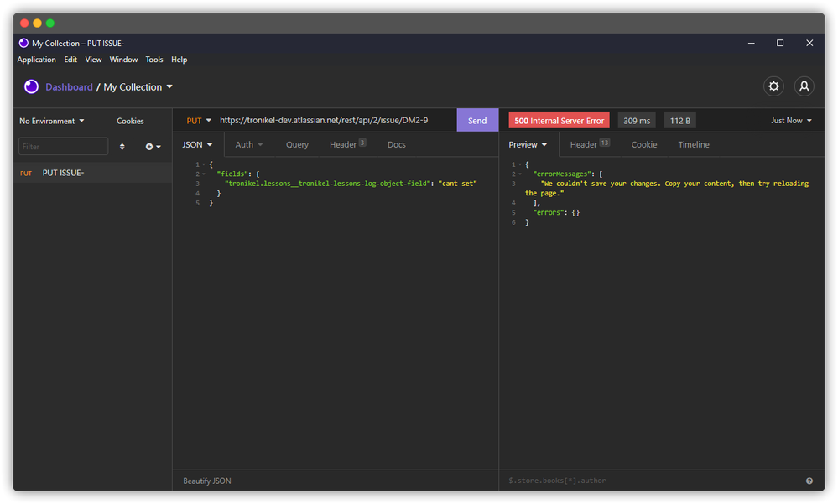Click the help question mark icon
This screenshot has width=838, height=504.
click(x=809, y=481)
